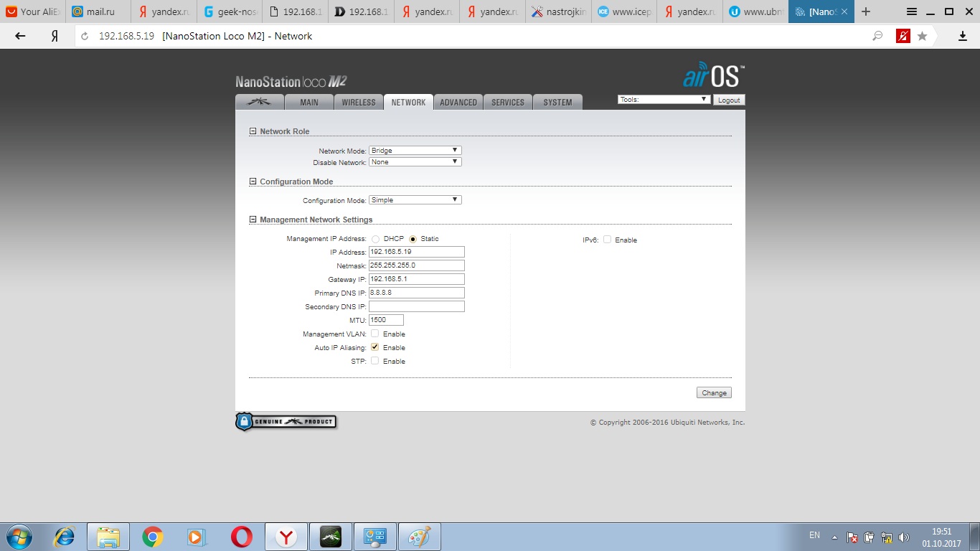Launch Google Chrome from the taskbar
Image resolution: width=980 pixels, height=551 pixels.
[x=152, y=537]
